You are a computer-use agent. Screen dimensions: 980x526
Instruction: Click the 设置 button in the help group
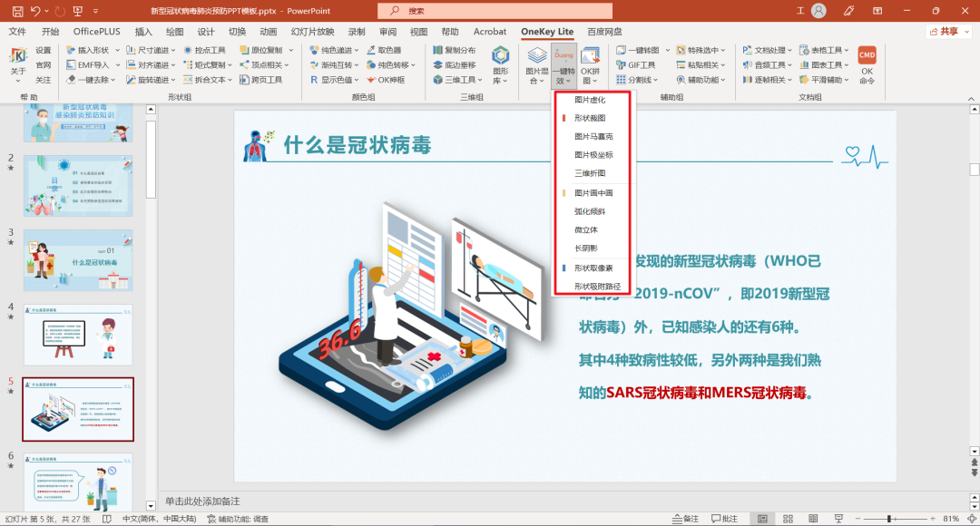44,50
